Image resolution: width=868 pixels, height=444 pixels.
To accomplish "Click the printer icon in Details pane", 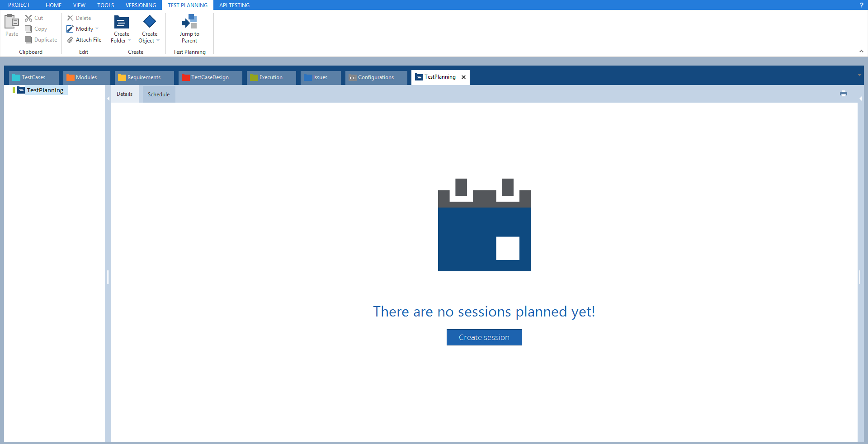I will tap(844, 94).
